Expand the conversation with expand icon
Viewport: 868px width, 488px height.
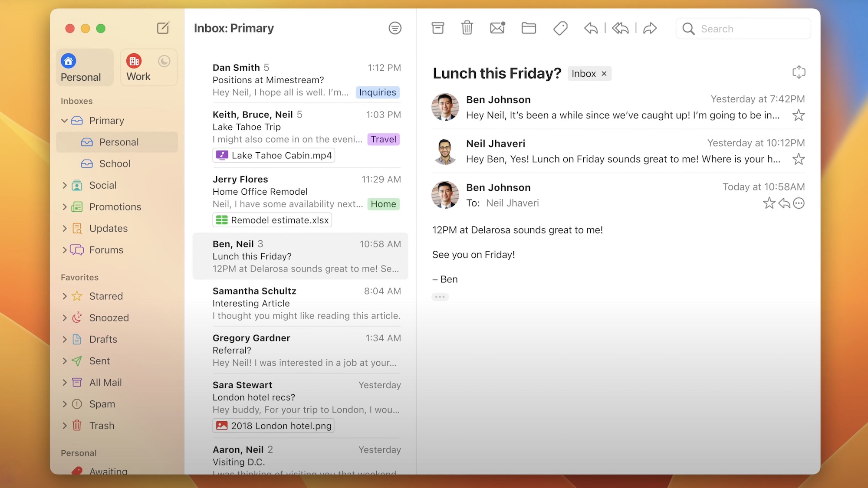click(x=799, y=72)
